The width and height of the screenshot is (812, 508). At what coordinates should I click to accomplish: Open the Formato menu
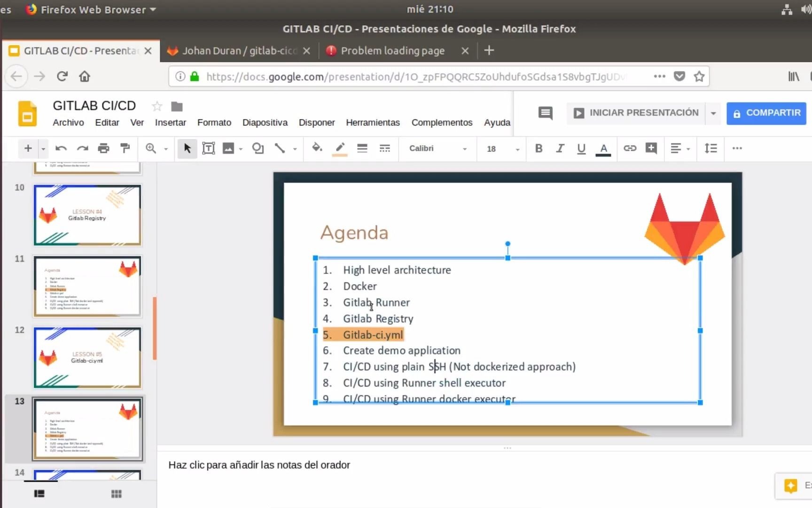click(x=214, y=122)
